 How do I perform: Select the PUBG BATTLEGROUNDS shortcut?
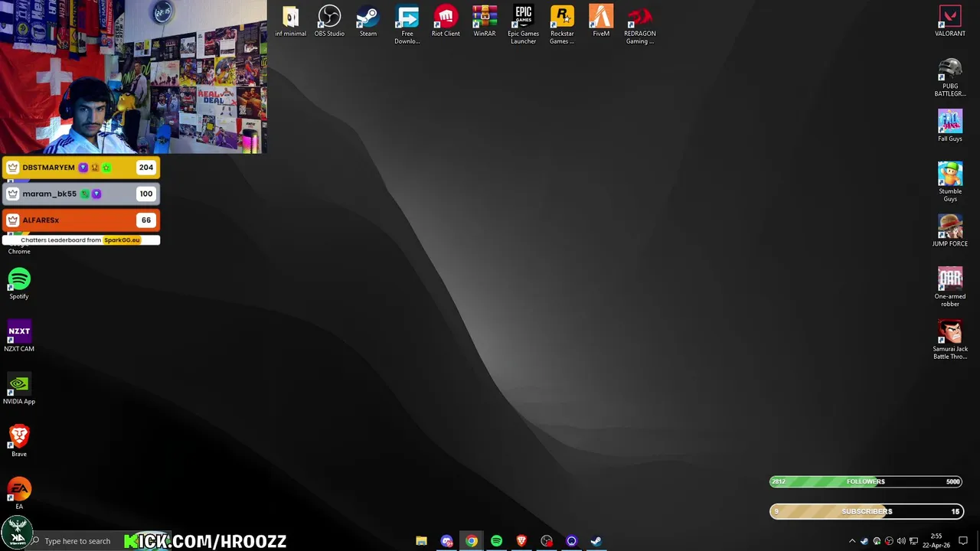click(950, 77)
